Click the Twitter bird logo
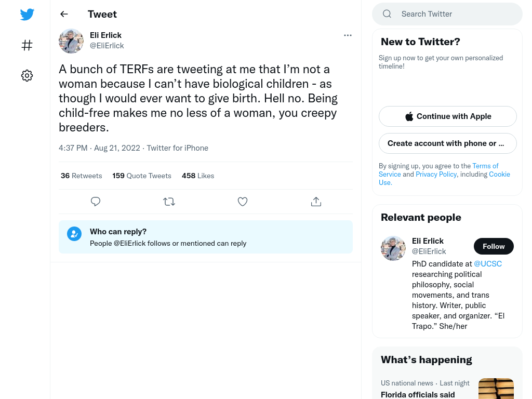The width and height of the screenshot is (532, 399). pyautogui.click(x=27, y=14)
